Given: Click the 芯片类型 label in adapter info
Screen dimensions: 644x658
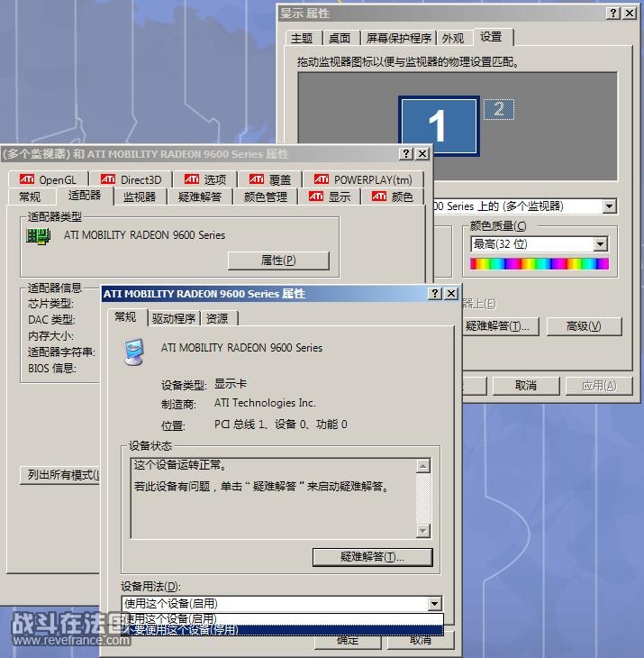Looking at the screenshot, I should pyautogui.click(x=50, y=304).
